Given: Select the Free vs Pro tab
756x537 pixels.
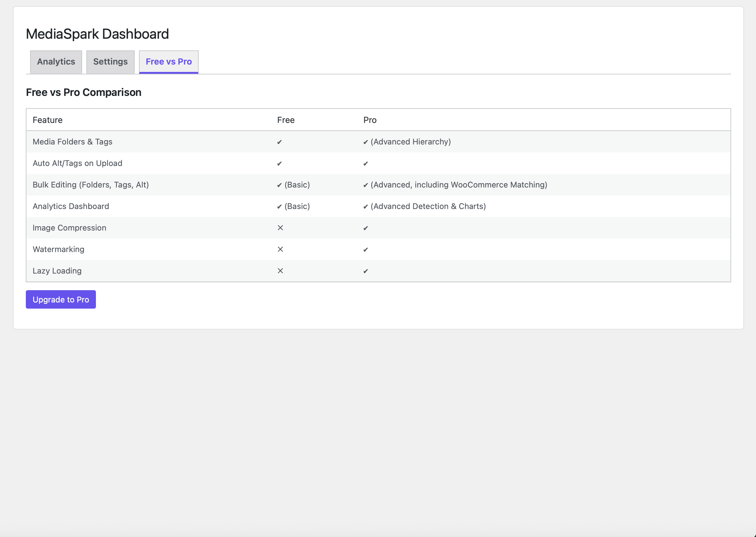Looking at the screenshot, I should click(x=169, y=62).
